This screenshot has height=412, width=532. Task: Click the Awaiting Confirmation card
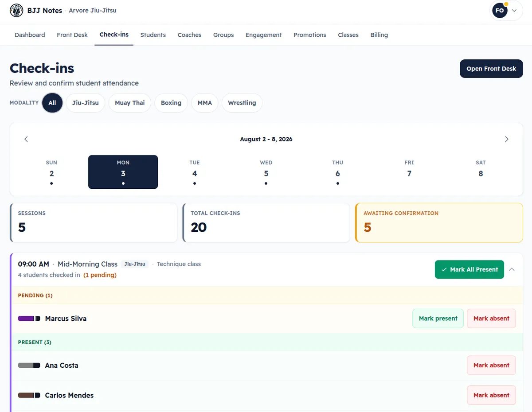[439, 223]
